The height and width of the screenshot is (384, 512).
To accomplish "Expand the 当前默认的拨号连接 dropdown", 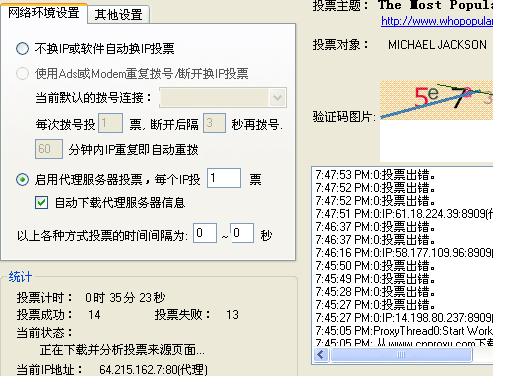I will [x=277, y=98].
